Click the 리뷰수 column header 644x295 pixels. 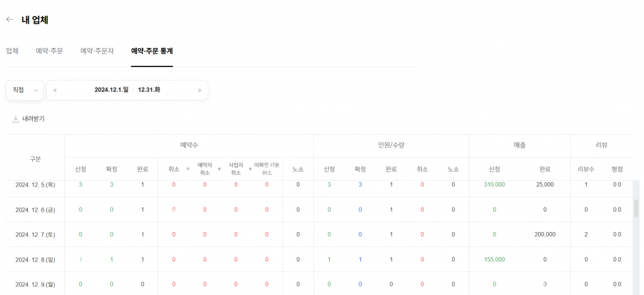coord(586,170)
